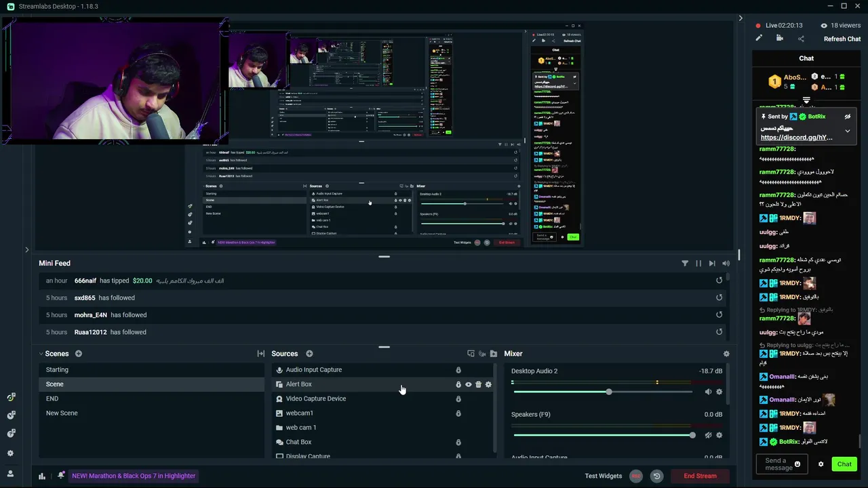Skip the current alert in Mini Feed
868x488 pixels.
tap(712, 263)
